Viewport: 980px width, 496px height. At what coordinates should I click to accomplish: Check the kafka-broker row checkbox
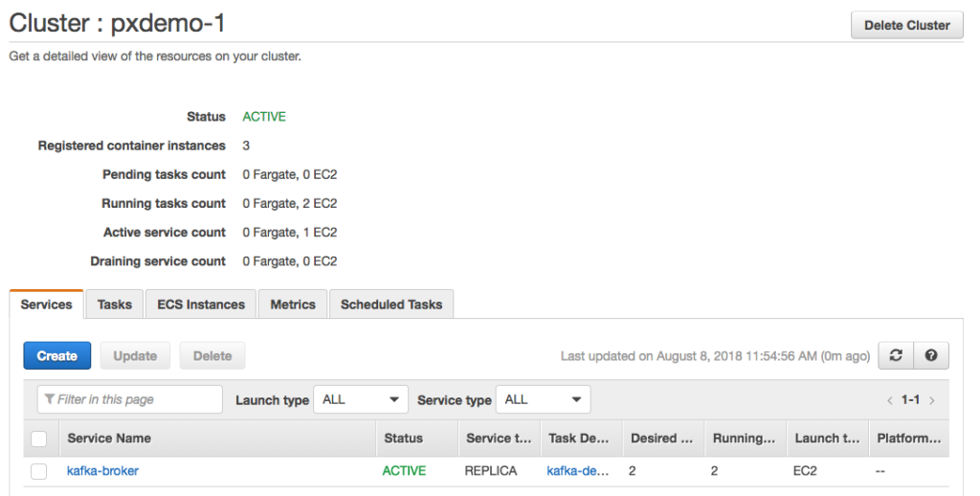pyautogui.click(x=39, y=471)
